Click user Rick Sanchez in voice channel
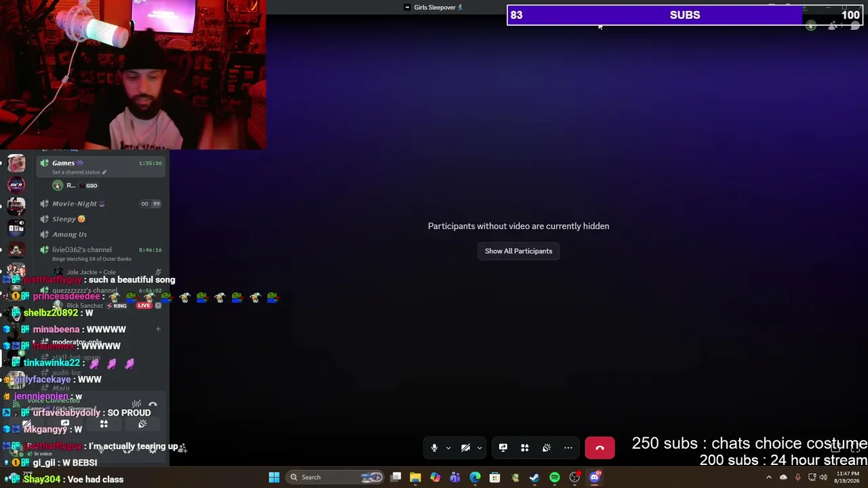Viewport: 868px width, 488px height. pyautogui.click(x=85, y=306)
